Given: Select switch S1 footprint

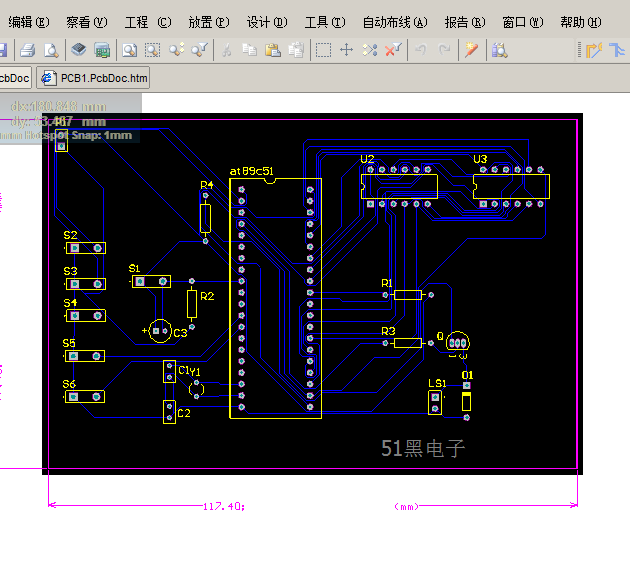Looking at the screenshot, I should pos(151,281).
